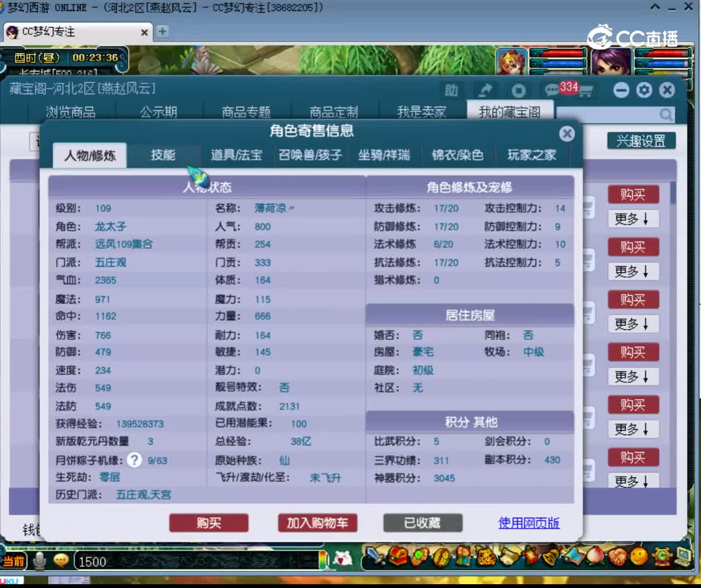Select the 人物/修炼 tab
The height and width of the screenshot is (588, 701).
[90, 155]
